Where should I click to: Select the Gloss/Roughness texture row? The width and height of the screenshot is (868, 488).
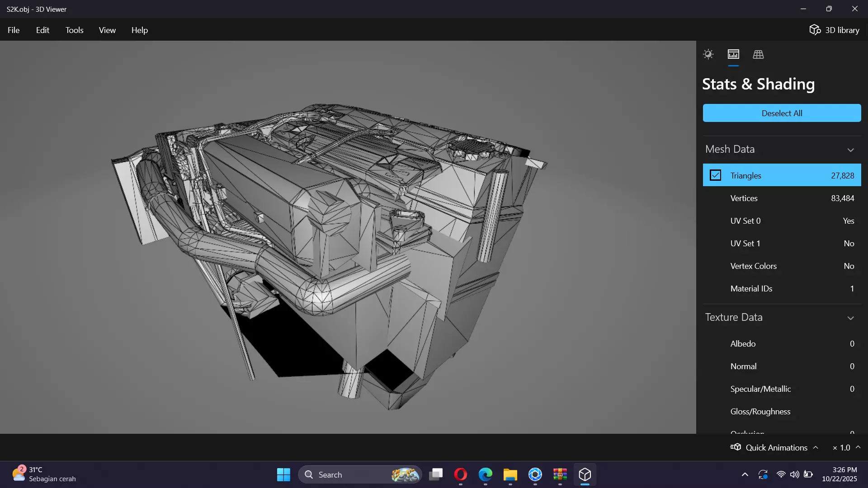point(782,411)
